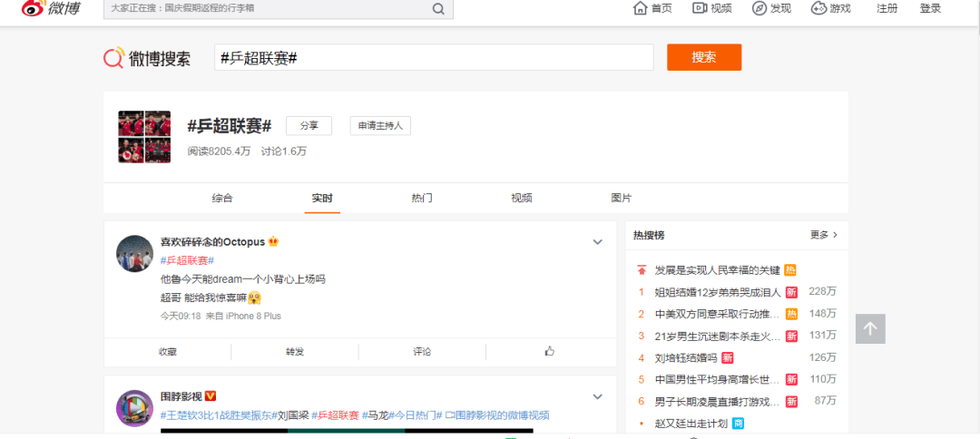
Task: Like the Octopus post with thumbs-up icon
Action: tap(550, 351)
